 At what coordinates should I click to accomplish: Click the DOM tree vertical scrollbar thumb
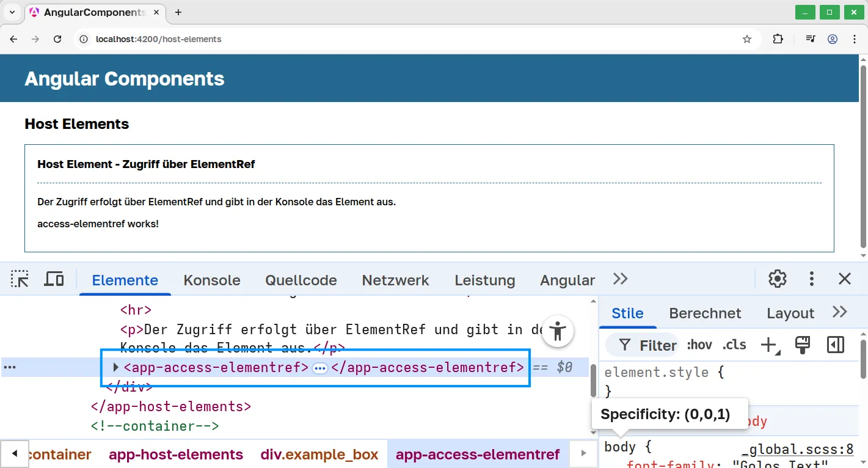click(593, 380)
